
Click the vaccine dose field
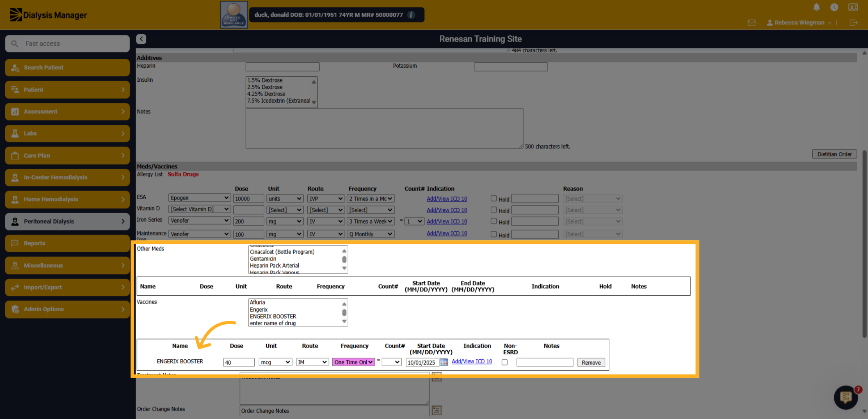(x=239, y=363)
